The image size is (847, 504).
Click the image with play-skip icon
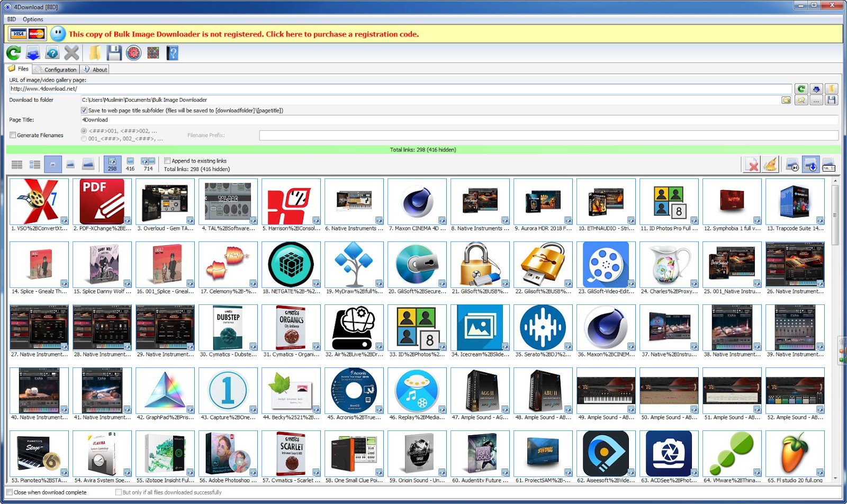(792, 165)
